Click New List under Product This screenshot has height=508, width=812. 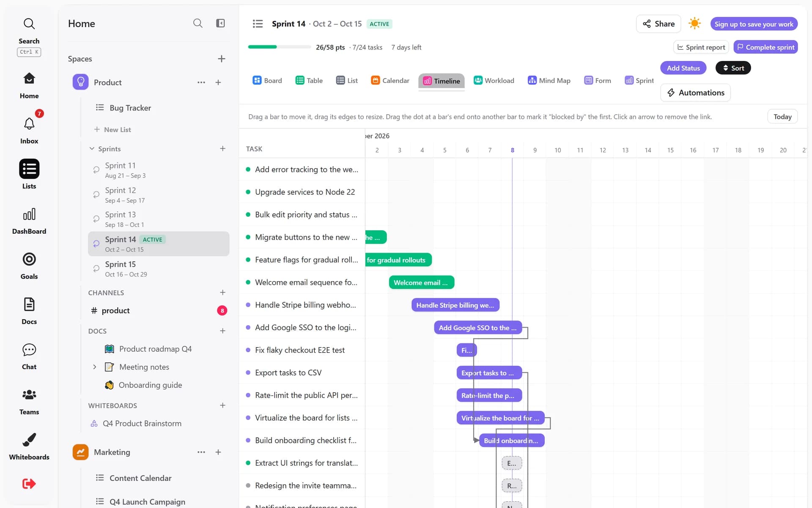click(112, 130)
